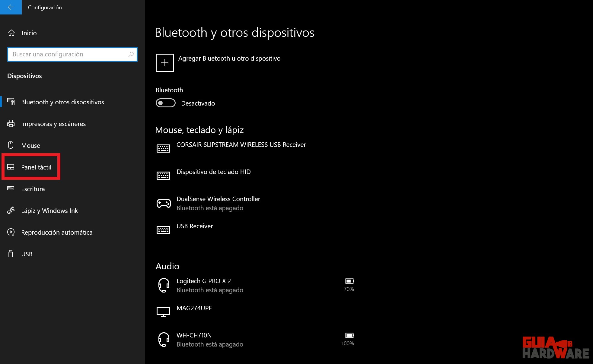
Task: Click the Panel táctil icon
Action: pyautogui.click(x=12, y=167)
